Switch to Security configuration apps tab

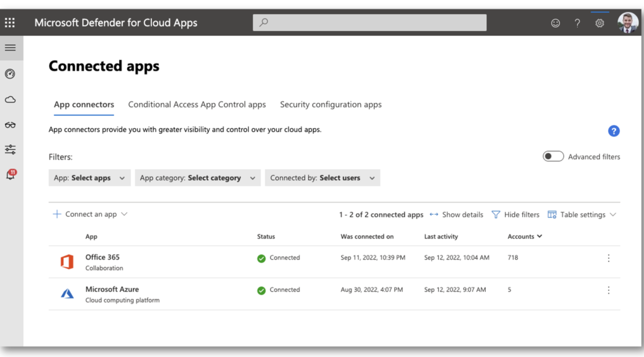coord(331,105)
